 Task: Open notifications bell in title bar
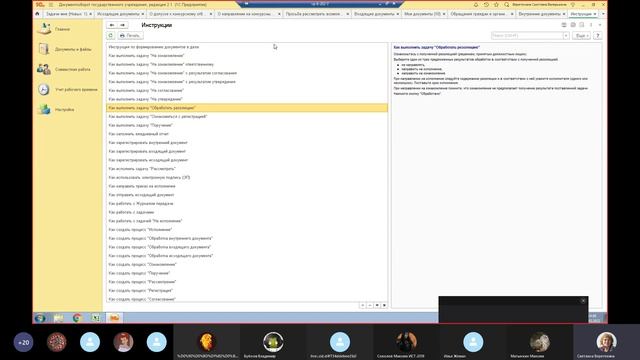point(476,4)
